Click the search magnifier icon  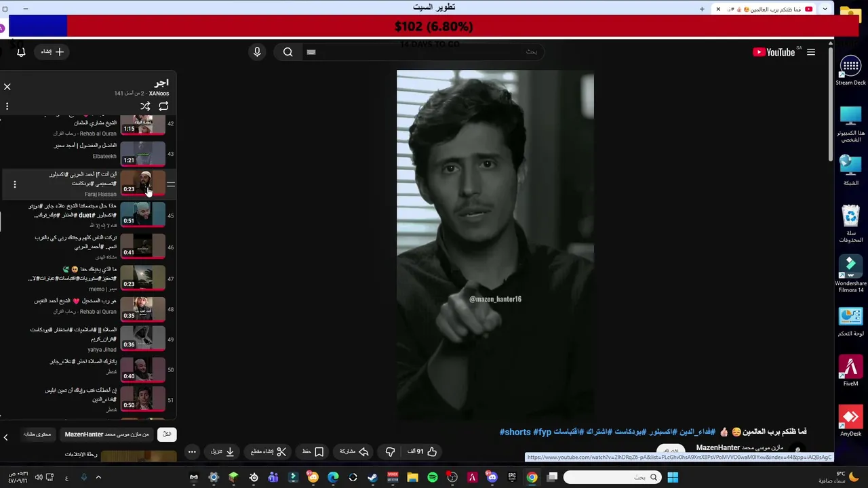coord(288,52)
